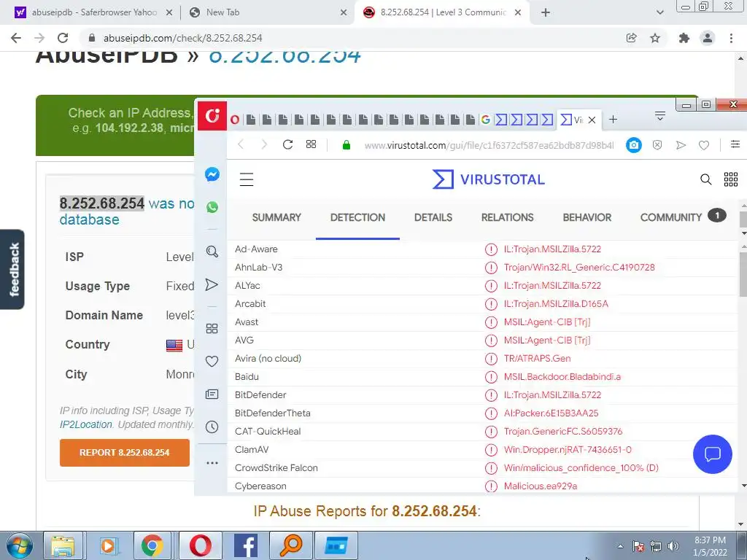The width and height of the screenshot is (747, 560).
Task: Open speed dial icon in Opera sidebar
Action: click(212, 329)
